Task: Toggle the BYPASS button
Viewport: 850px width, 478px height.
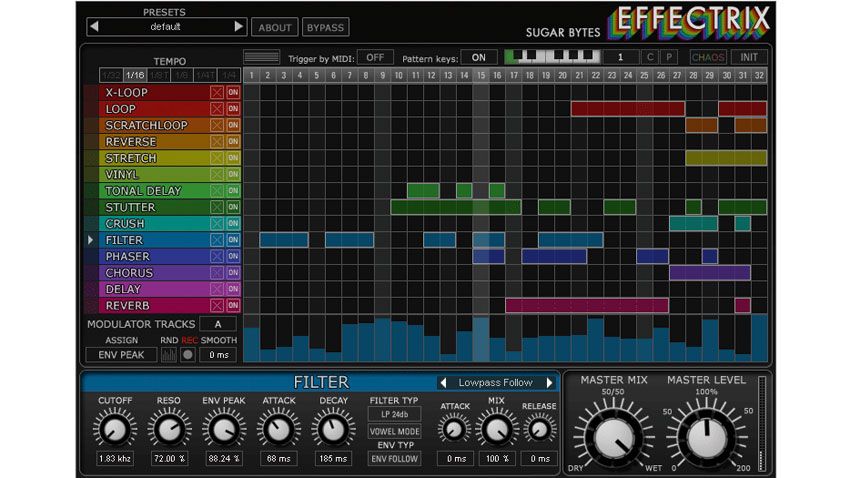Action: pos(325,27)
